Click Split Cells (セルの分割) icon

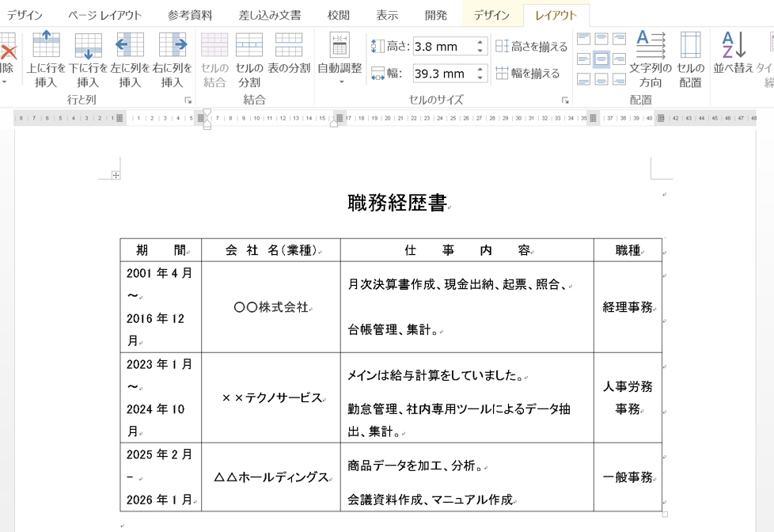(249, 45)
